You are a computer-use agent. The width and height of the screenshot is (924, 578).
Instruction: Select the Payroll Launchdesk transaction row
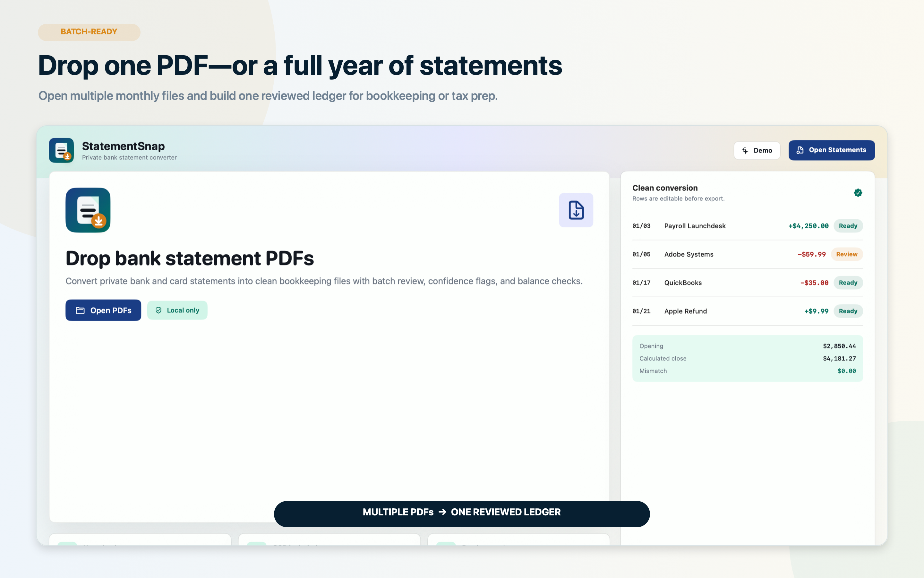pos(747,226)
